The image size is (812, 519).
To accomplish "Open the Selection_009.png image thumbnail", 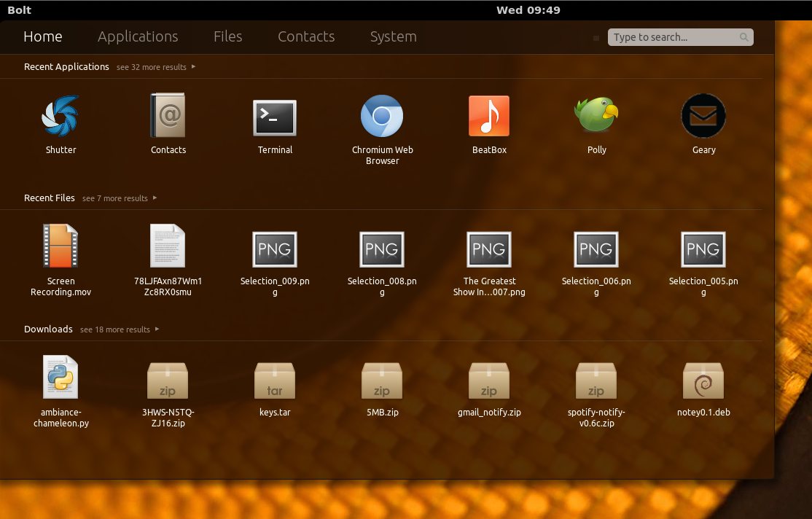I will 275,249.
